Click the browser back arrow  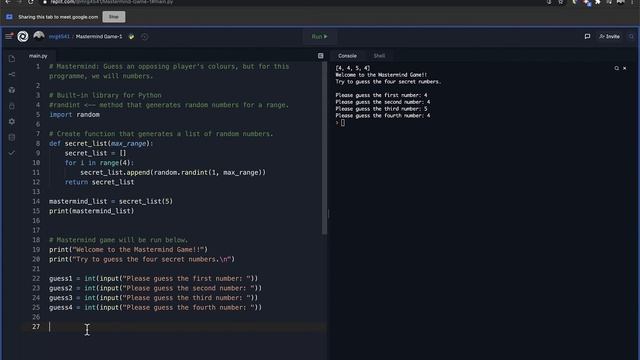(8, 2)
